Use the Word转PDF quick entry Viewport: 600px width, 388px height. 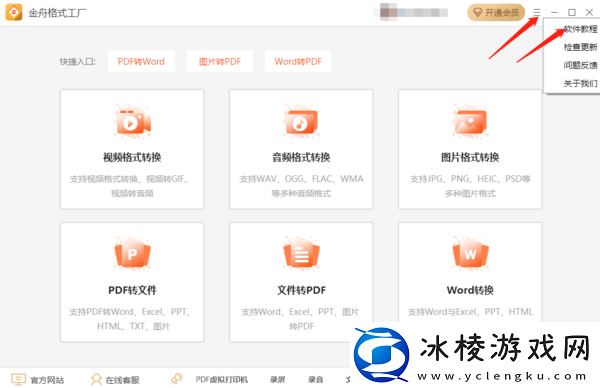298,61
